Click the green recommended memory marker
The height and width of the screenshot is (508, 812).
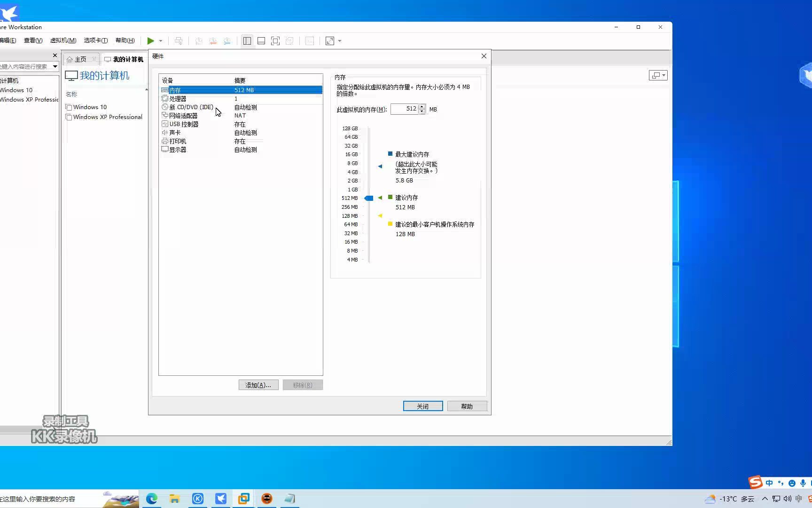coord(380,198)
